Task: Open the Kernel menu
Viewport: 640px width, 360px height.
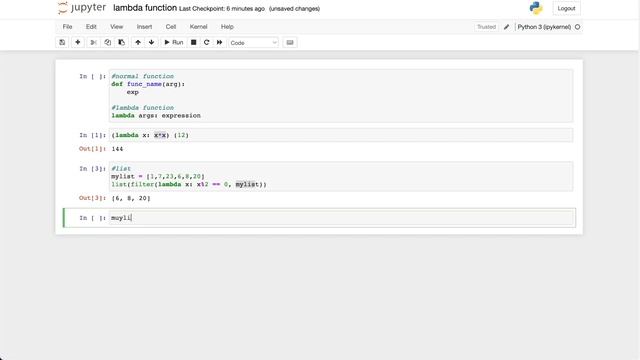Action: click(x=198, y=27)
